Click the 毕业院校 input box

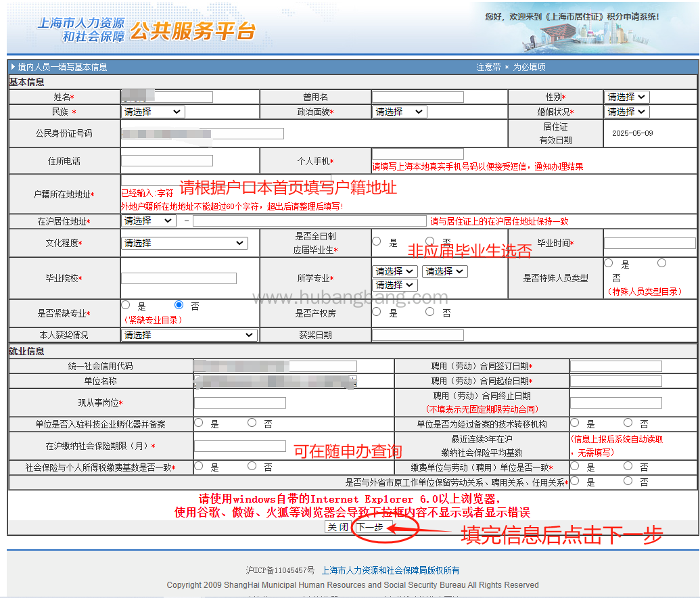(179, 278)
